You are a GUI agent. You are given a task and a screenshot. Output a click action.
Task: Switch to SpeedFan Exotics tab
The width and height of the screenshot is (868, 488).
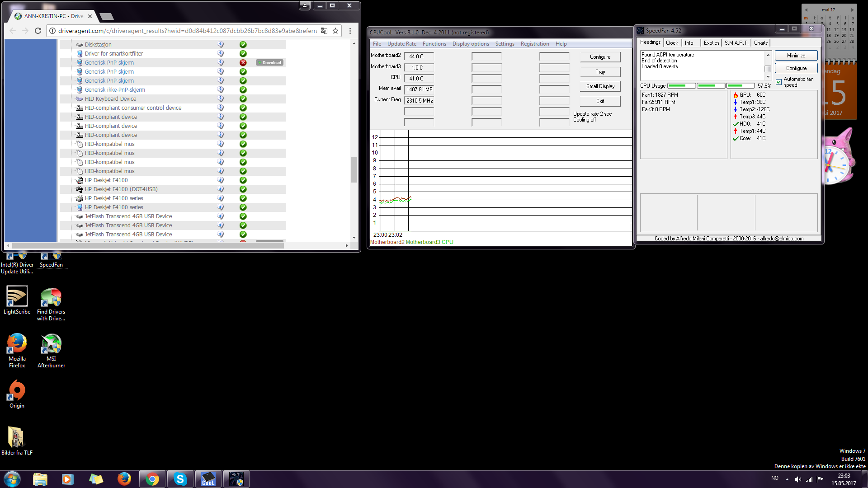pos(712,43)
